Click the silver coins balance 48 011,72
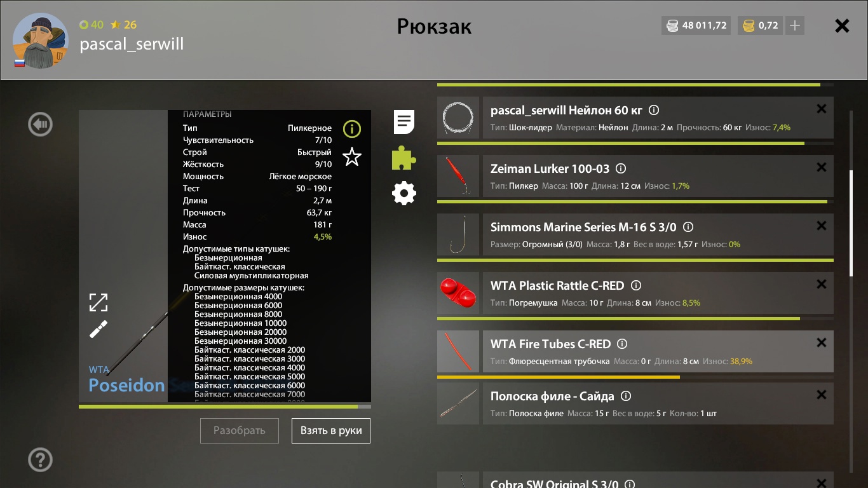 tap(696, 26)
